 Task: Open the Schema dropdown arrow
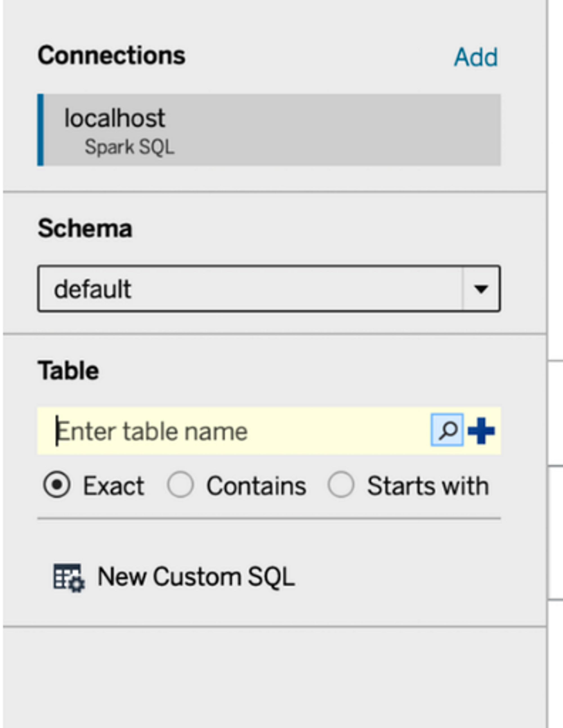(x=481, y=289)
